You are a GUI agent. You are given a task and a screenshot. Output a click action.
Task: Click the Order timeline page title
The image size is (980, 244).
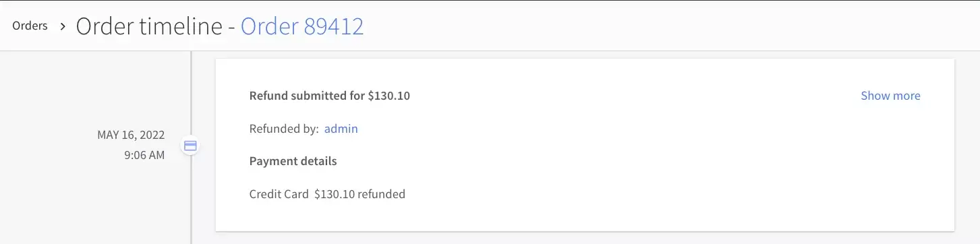(149, 26)
